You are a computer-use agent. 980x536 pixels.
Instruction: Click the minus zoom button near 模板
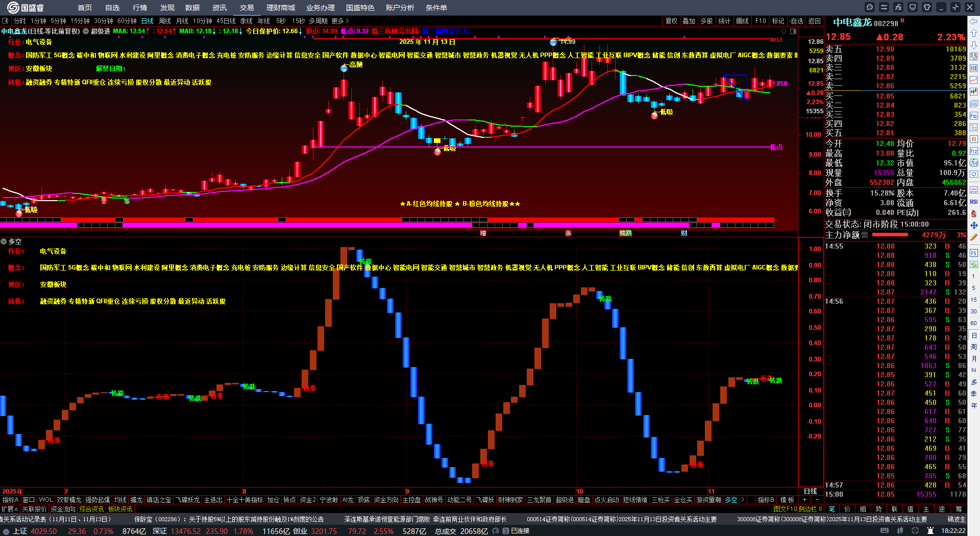tap(817, 500)
